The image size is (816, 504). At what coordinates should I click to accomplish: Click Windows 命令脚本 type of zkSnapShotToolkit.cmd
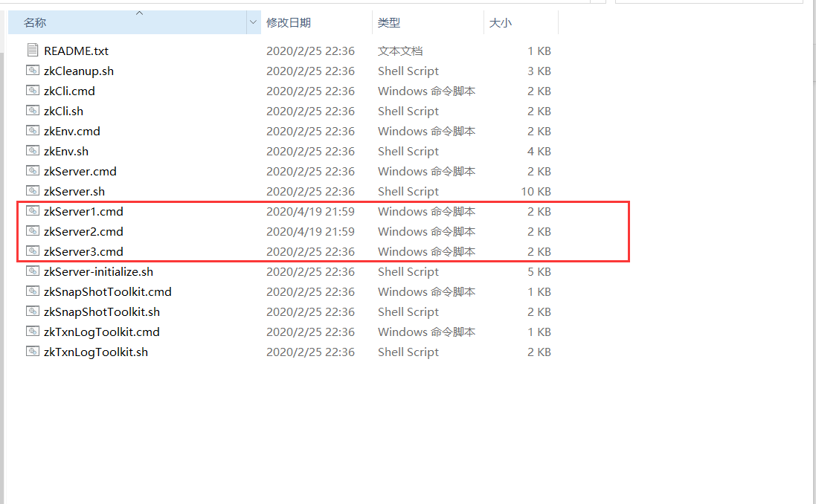[x=427, y=292]
